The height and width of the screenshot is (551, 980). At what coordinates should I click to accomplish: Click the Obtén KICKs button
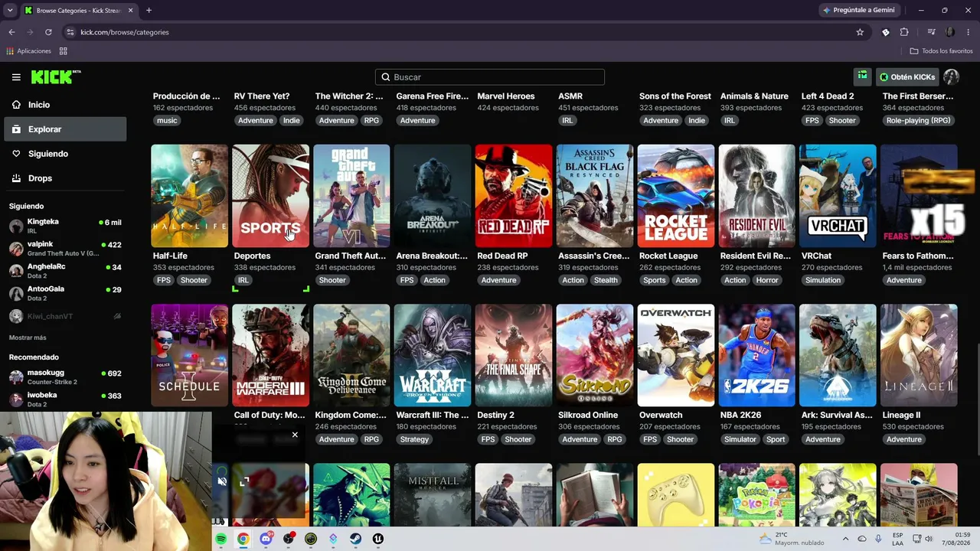[907, 77]
